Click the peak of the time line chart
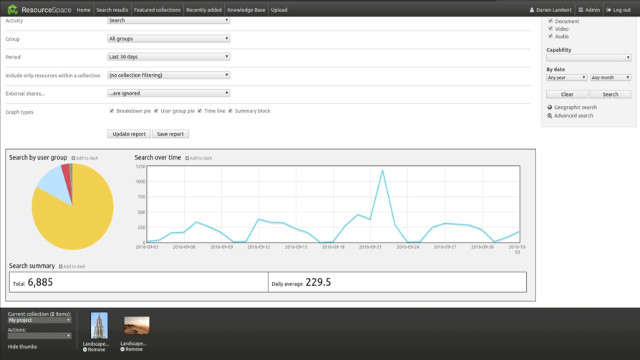The image size is (640, 360). point(382,170)
